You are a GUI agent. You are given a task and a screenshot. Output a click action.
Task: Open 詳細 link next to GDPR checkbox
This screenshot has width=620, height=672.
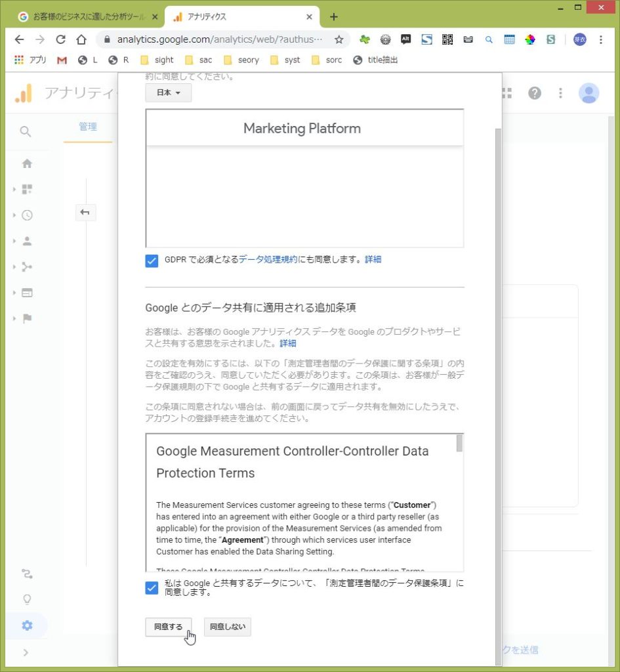pyautogui.click(x=373, y=260)
